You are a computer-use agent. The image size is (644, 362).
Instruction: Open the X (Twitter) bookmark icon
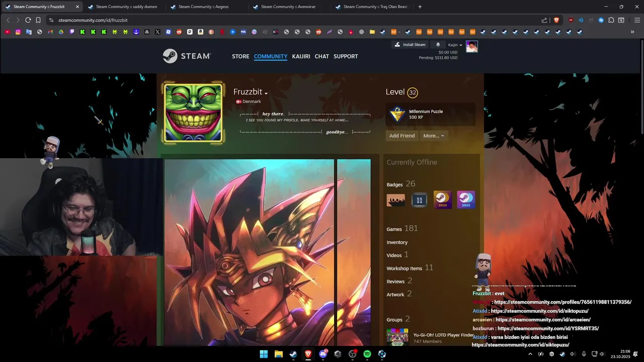[x=157, y=32]
